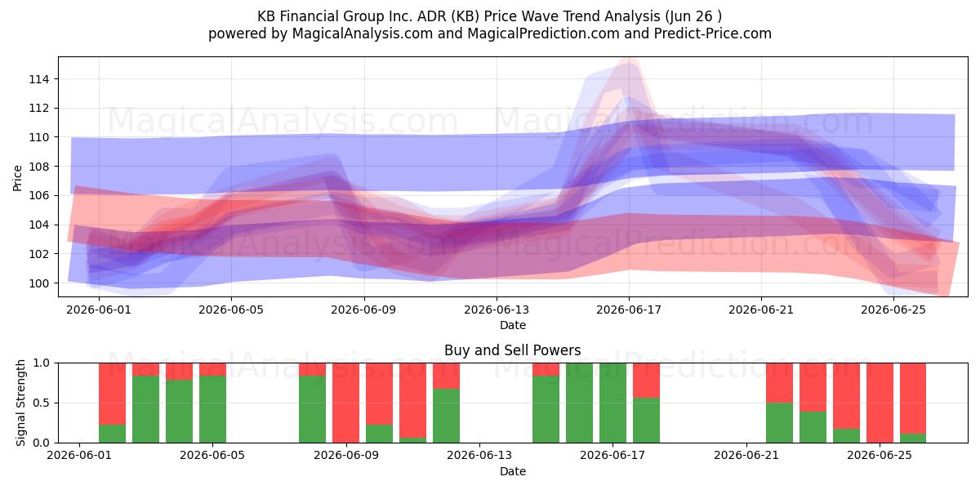Click the 'Date' label below the Buy and Sell chart
This screenshot has height=490, width=980.
513,471
